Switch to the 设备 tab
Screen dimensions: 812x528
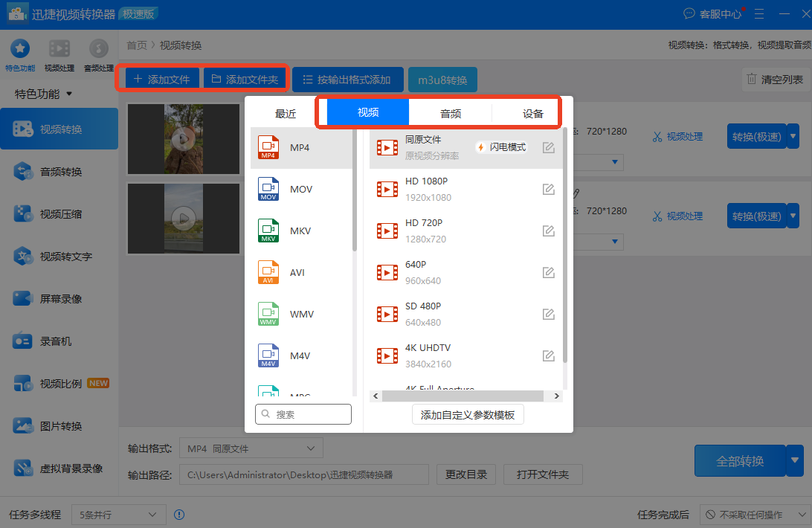(532, 114)
